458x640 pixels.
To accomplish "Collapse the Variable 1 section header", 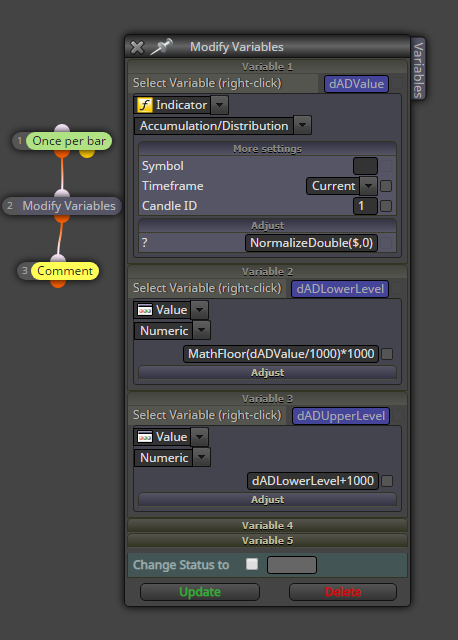I will (267, 67).
